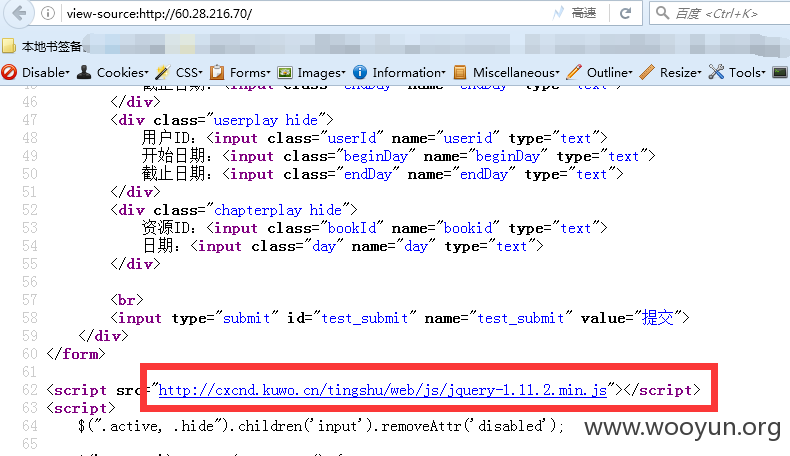Open the Resize dropdown menu
Viewport: 790px width, 456px height.
tap(671, 73)
